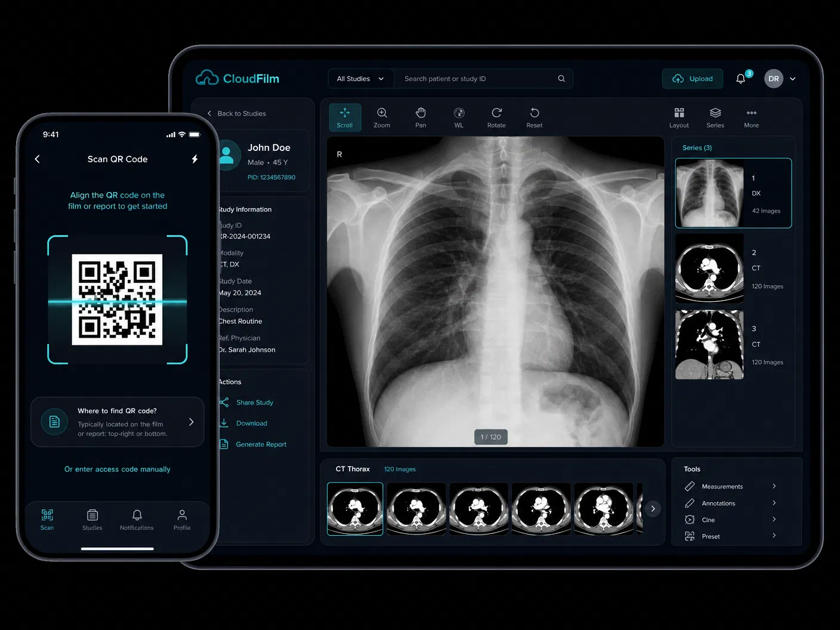Click the phone's QR code image
The height and width of the screenshot is (630, 840).
click(x=117, y=299)
